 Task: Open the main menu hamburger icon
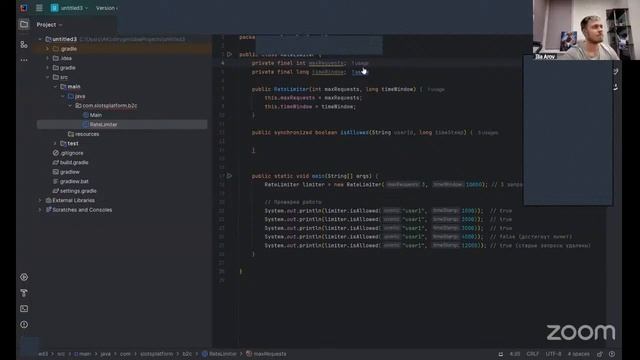(39, 8)
